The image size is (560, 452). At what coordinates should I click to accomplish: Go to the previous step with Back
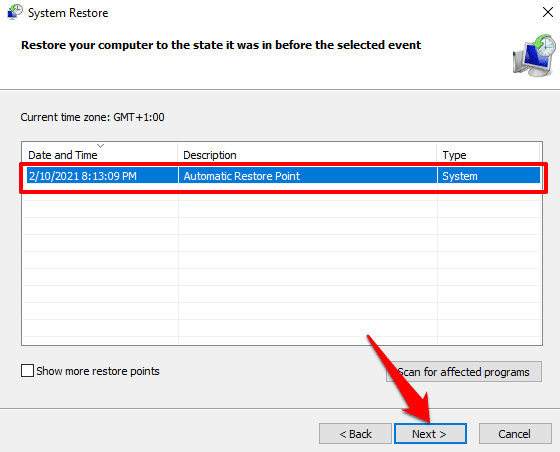coord(355,434)
